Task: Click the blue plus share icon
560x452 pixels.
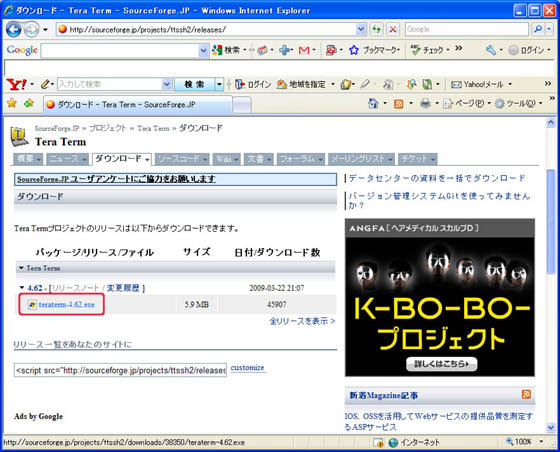Action: coord(285,50)
